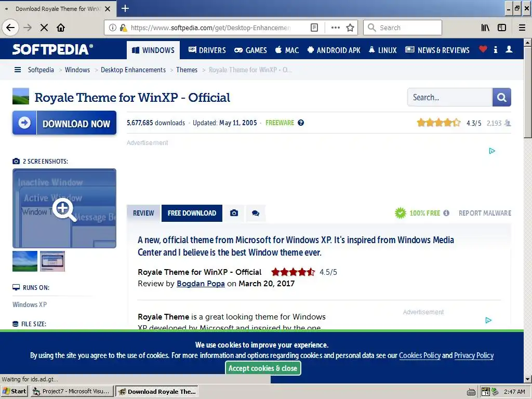Open the comments speech bubble tab

pyautogui.click(x=256, y=213)
